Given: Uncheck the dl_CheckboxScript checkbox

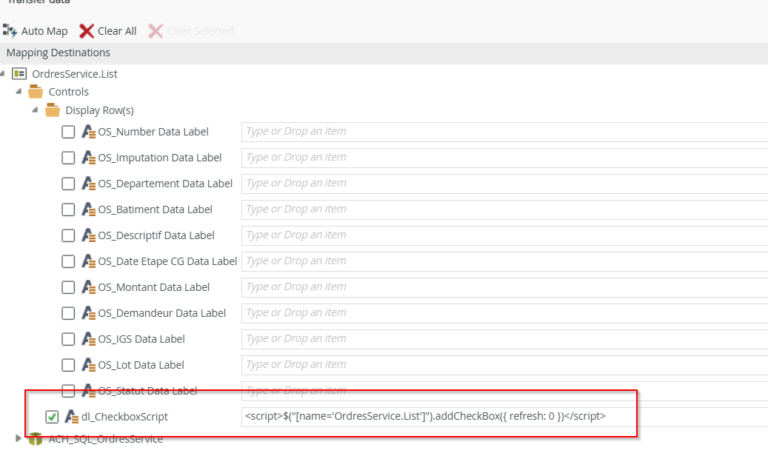Looking at the screenshot, I should [x=52, y=417].
